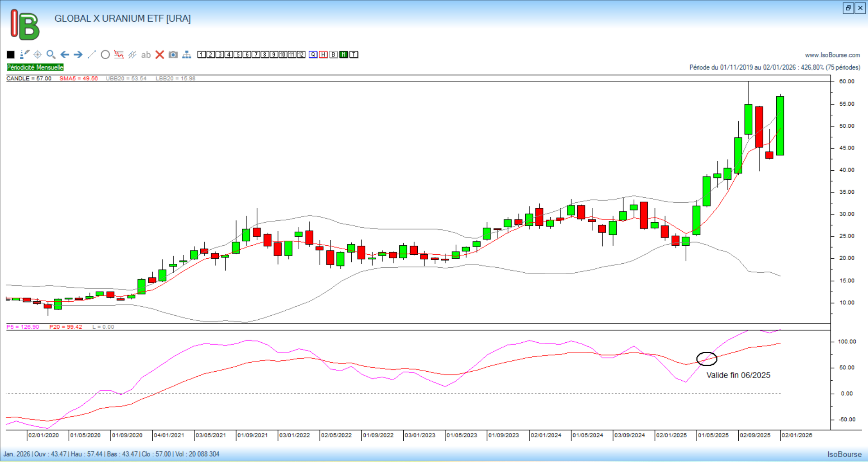
Task: Select the circle drawing tool
Action: coord(105,55)
